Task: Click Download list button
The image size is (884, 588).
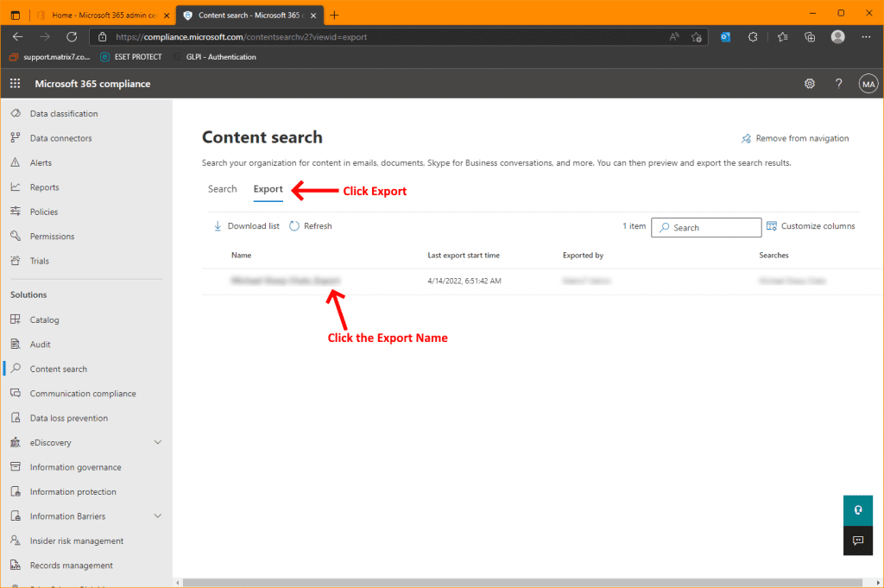Action: 246,226
